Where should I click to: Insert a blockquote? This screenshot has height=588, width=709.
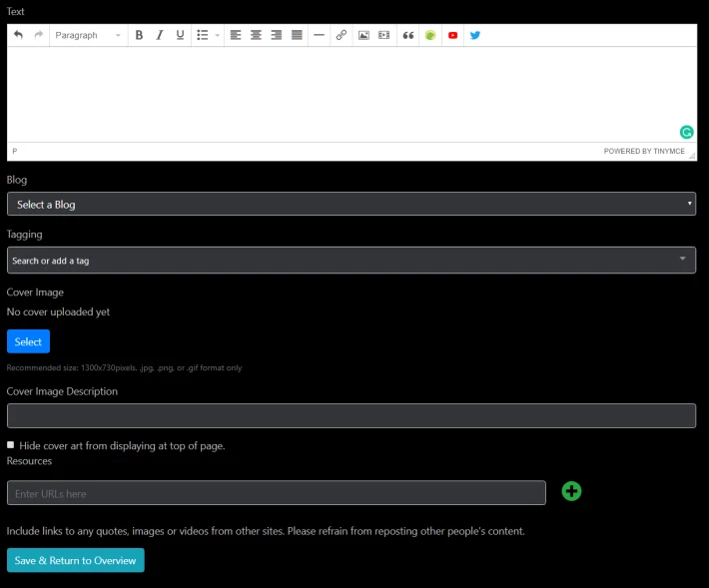pos(407,35)
